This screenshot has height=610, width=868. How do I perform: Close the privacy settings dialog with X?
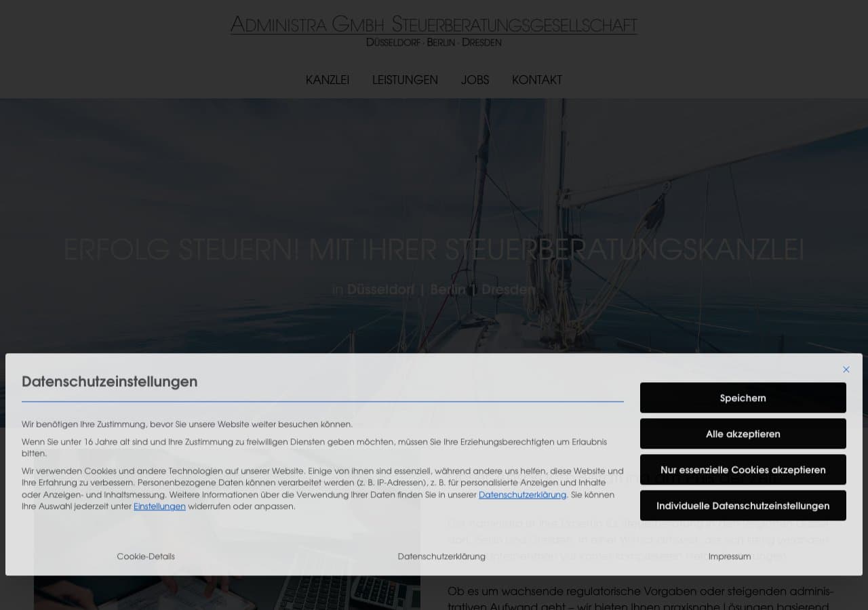click(x=846, y=369)
